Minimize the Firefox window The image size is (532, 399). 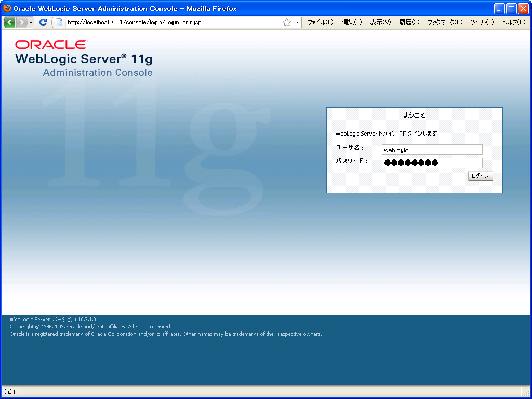pyautogui.click(x=499, y=8)
